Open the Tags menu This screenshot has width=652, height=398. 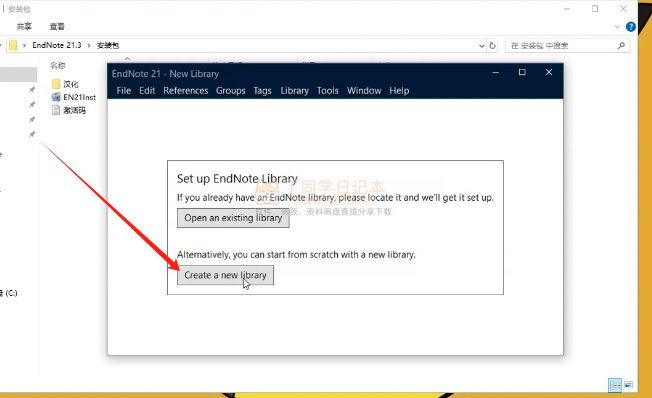pos(262,91)
